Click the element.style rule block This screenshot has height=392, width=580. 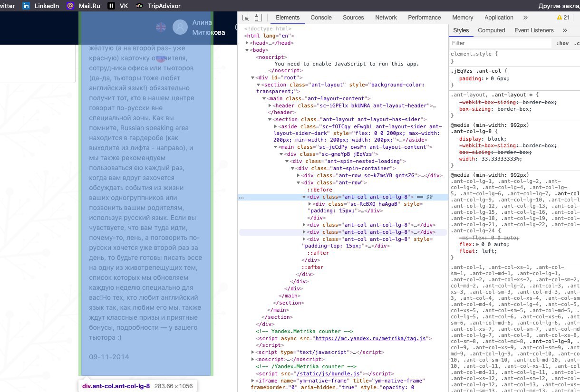(474, 57)
